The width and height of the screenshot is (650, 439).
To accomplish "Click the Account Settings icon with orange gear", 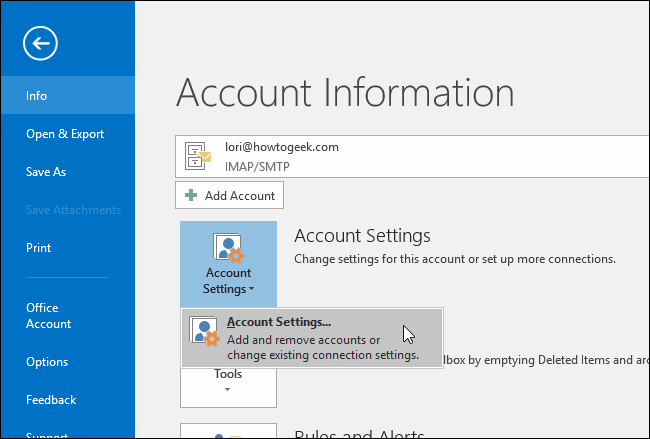I will [228, 248].
